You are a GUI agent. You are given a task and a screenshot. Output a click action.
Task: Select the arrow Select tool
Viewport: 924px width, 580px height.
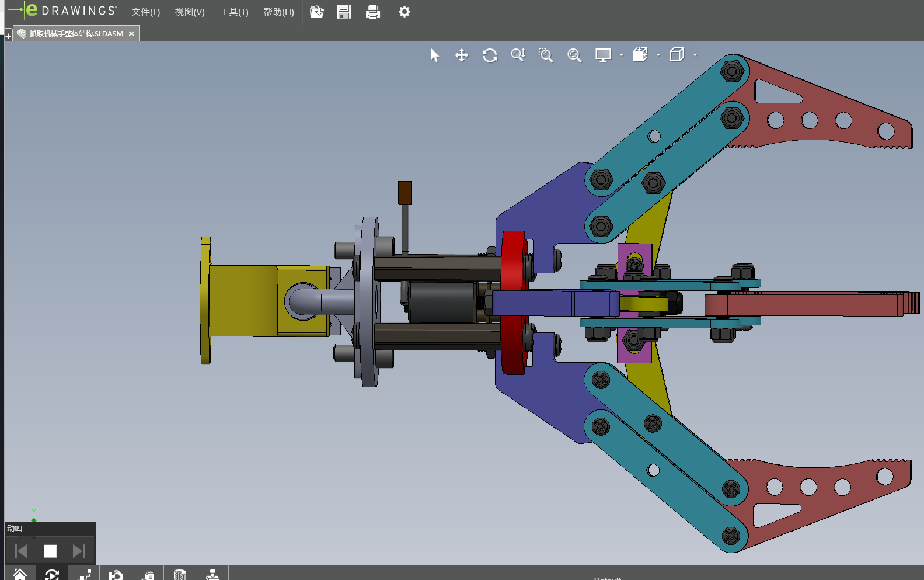434,55
